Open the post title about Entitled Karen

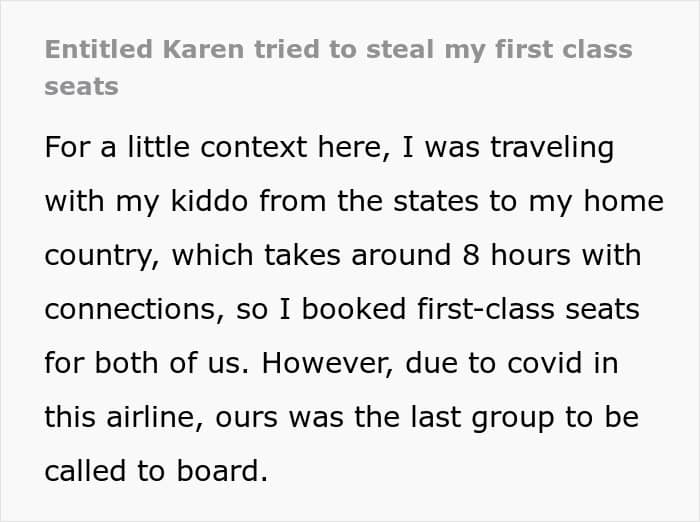[x=338, y=67]
